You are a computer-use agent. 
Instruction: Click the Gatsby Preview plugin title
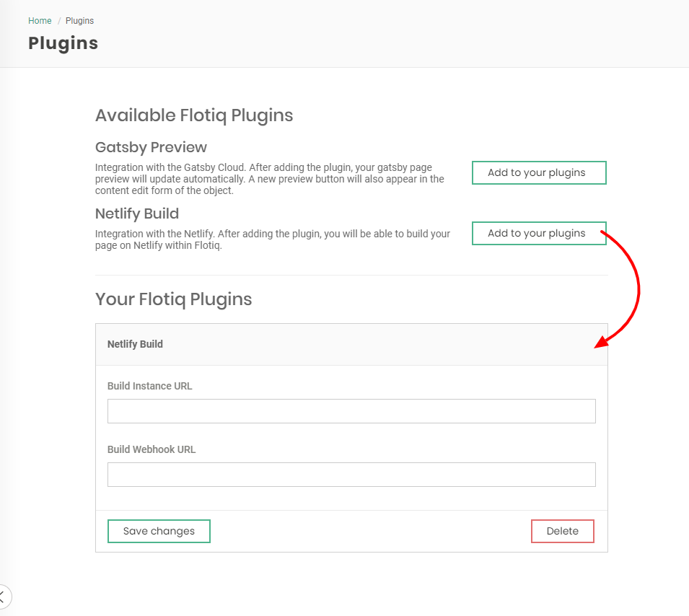[x=151, y=147]
